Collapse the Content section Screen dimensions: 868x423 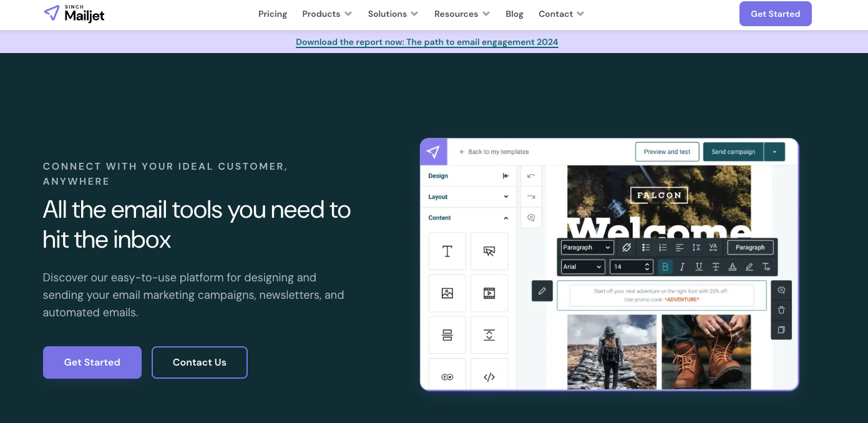tap(468, 218)
